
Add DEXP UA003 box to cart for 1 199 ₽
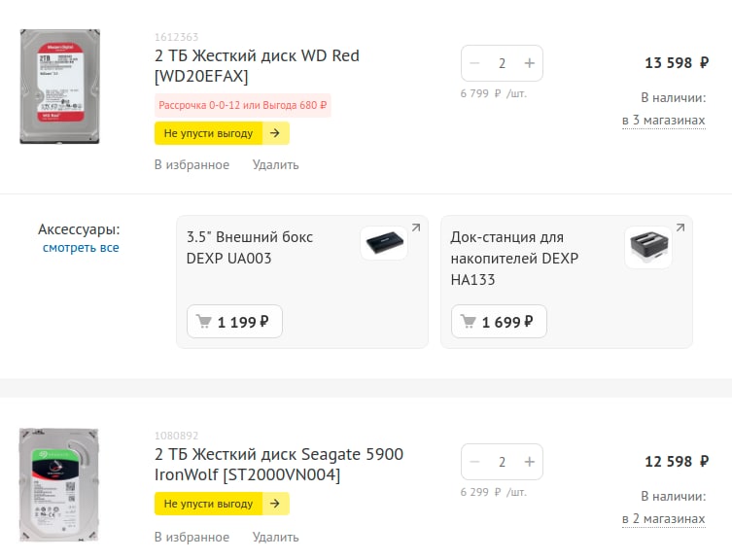[234, 322]
